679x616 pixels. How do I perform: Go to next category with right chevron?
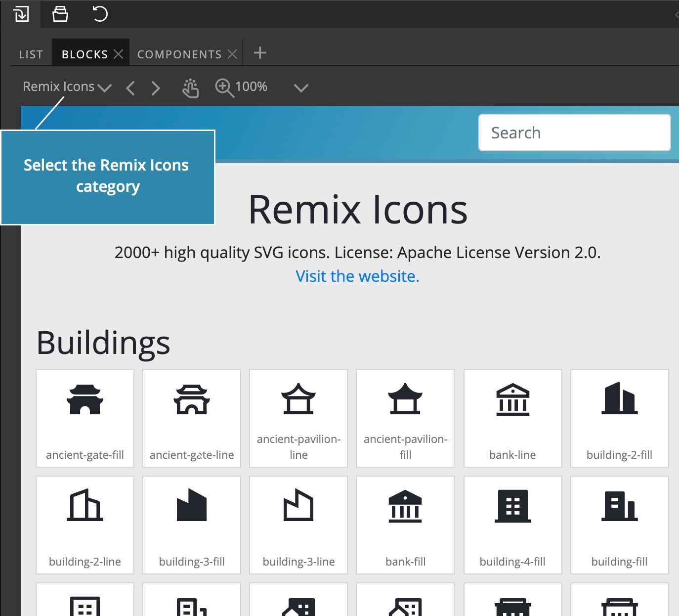click(x=156, y=88)
